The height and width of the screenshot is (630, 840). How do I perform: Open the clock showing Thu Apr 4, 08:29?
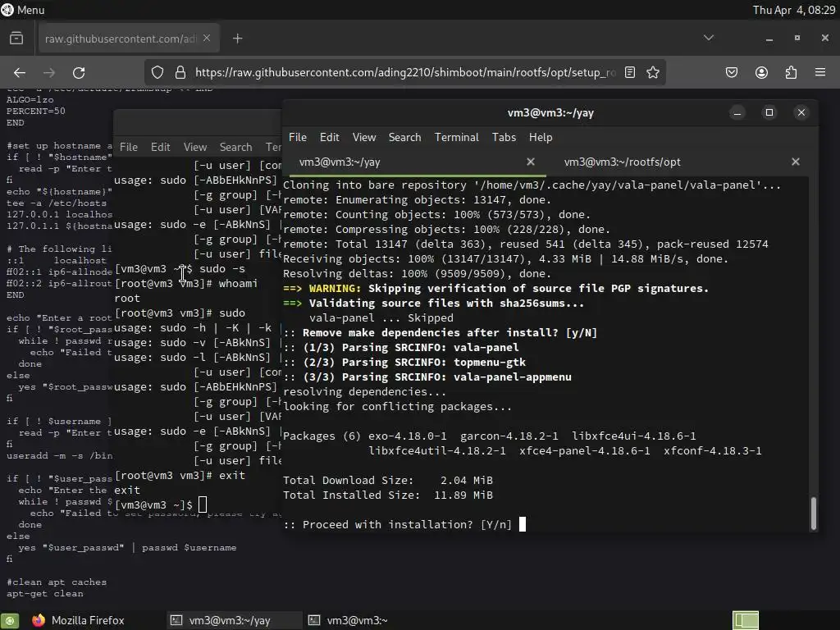(793, 10)
